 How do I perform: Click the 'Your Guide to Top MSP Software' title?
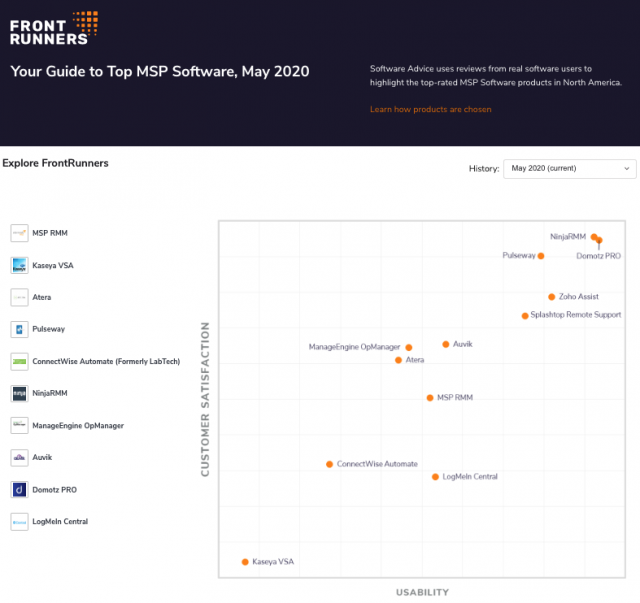[160, 71]
